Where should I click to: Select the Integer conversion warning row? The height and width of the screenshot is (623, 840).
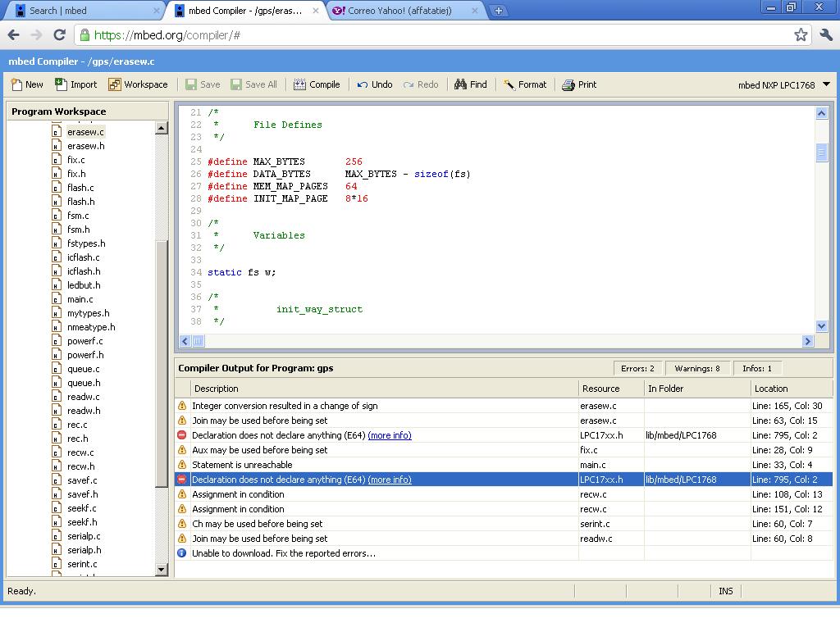tap(504, 406)
